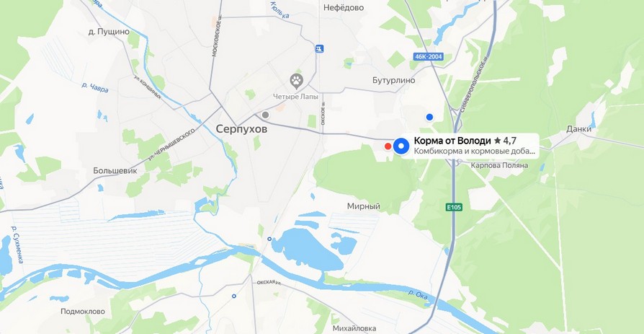Click the blue ring marker above Подмоклово
This screenshot has width=644, height=334.
tap(233, 296)
